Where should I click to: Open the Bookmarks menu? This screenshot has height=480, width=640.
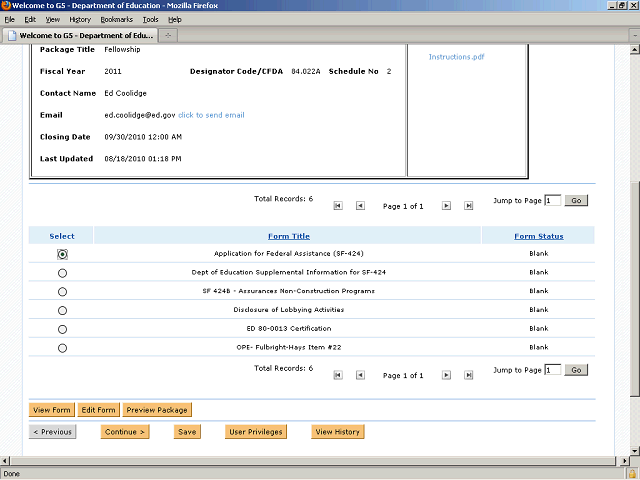click(116, 20)
